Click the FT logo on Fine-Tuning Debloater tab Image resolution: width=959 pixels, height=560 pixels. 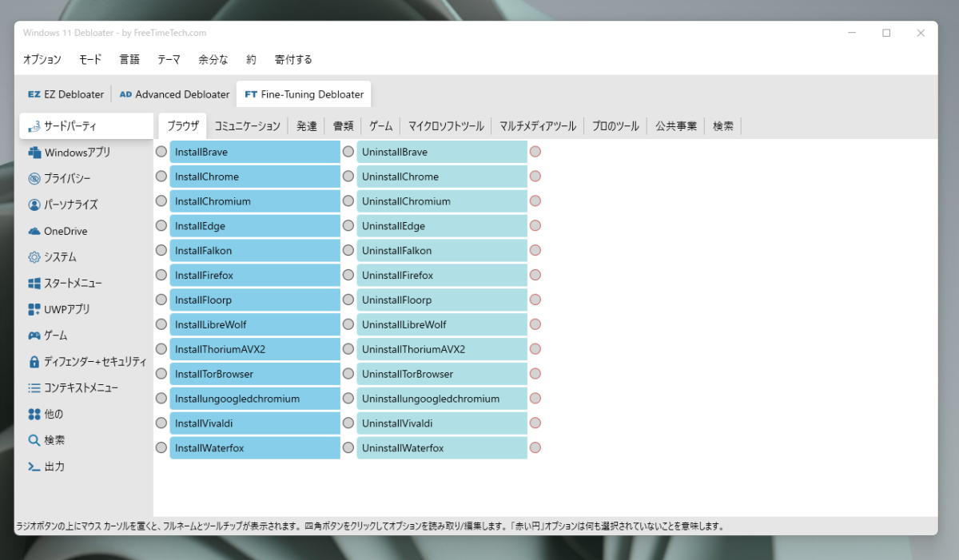251,94
